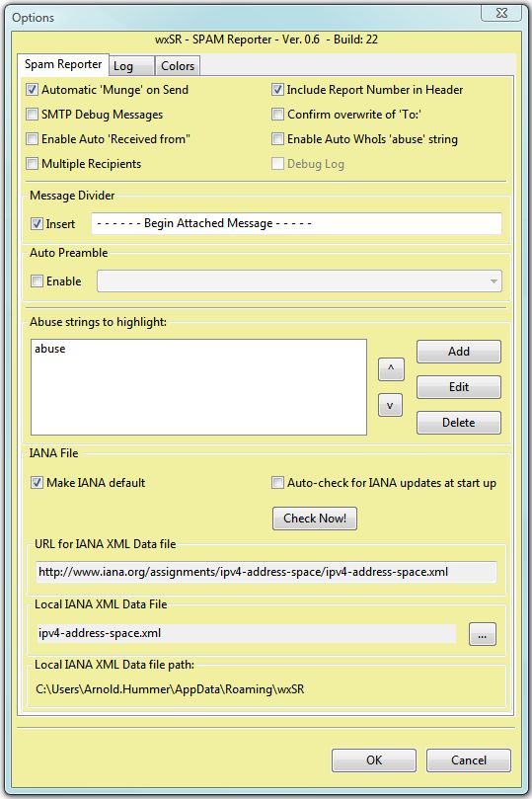Click the Add button
Viewport: 532px width, 799px height.
click(x=459, y=352)
